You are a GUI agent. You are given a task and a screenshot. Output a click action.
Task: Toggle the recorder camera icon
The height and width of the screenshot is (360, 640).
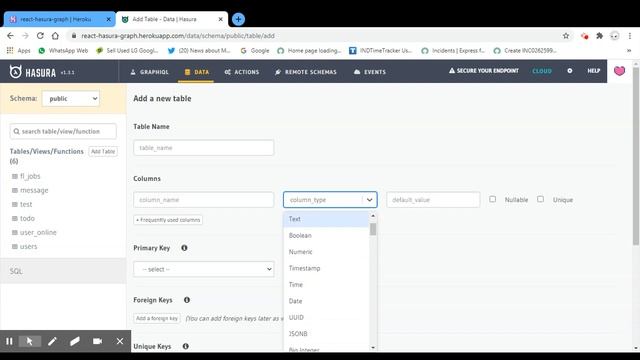(97, 341)
